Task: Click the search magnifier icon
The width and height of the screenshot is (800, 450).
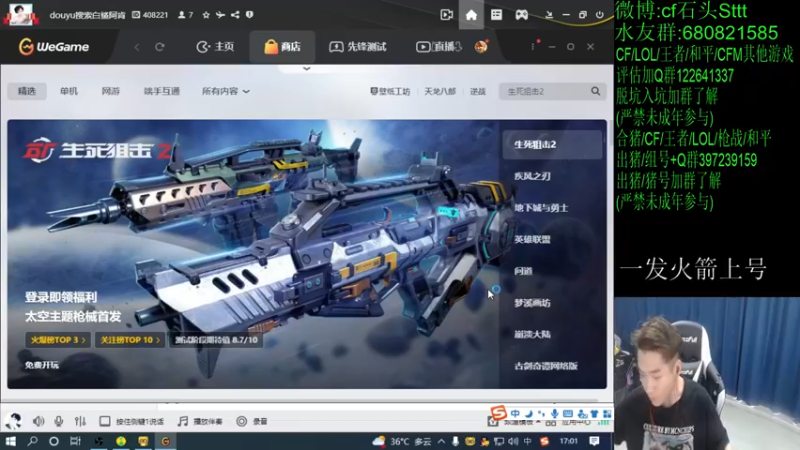Action: pos(595,91)
